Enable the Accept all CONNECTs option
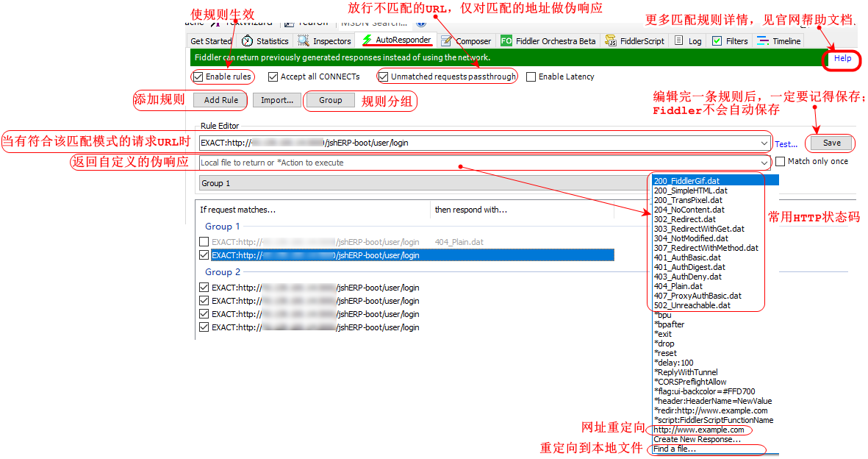 pyautogui.click(x=273, y=76)
